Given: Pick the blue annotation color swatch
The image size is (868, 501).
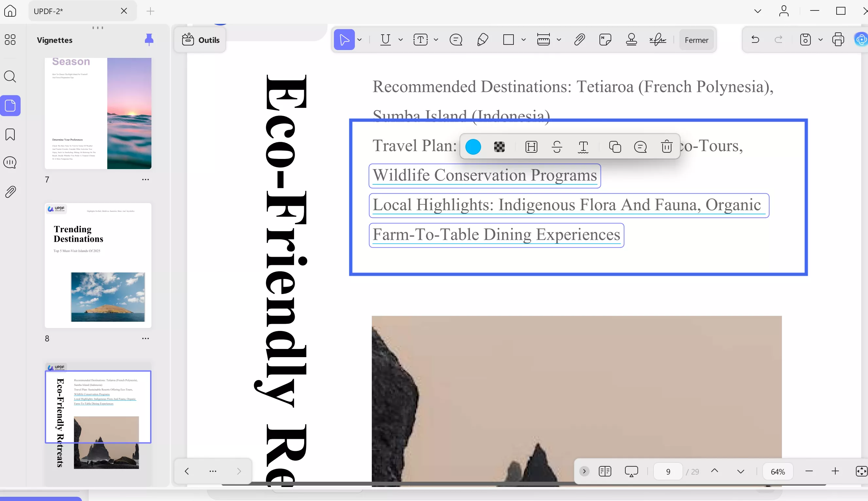Looking at the screenshot, I should pos(473,147).
